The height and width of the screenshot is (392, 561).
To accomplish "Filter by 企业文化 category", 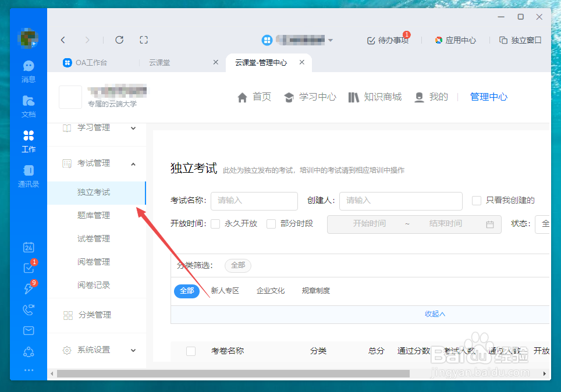I will point(271,291).
